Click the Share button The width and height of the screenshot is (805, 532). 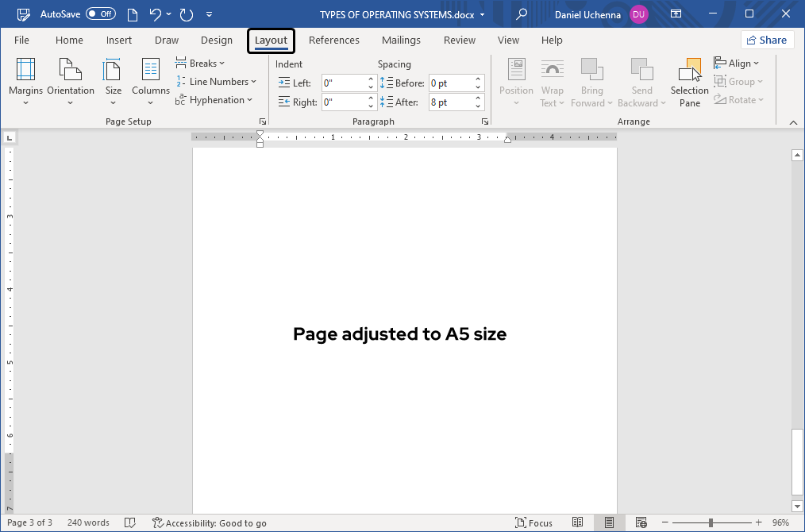tap(767, 40)
